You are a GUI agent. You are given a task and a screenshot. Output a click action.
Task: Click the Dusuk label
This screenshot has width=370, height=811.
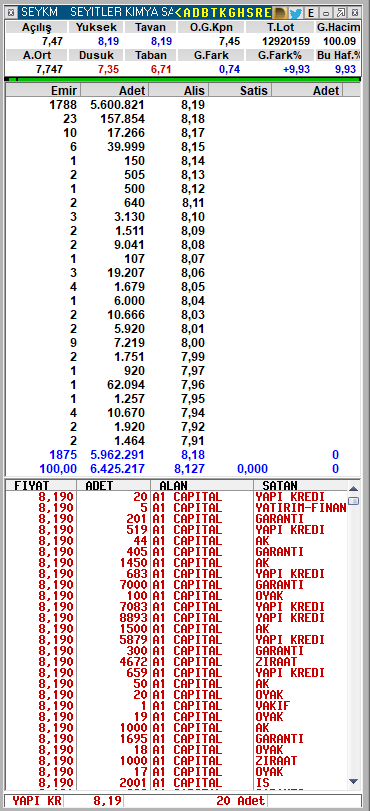(96, 55)
